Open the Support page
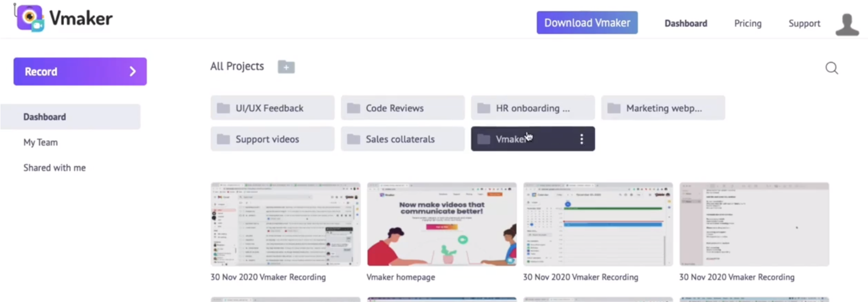Image resolution: width=868 pixels, height=302 pixels. (804, 23)
